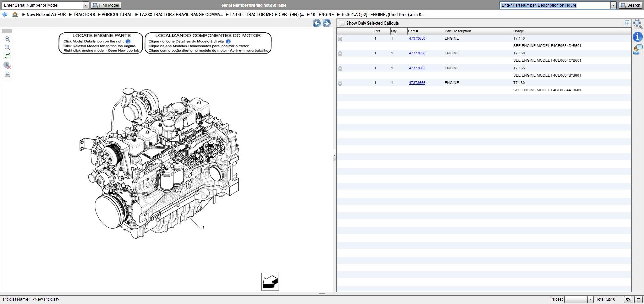Expand the bottom picklist panel handle
Screen dimensions: 644x304
coord(322,294)
